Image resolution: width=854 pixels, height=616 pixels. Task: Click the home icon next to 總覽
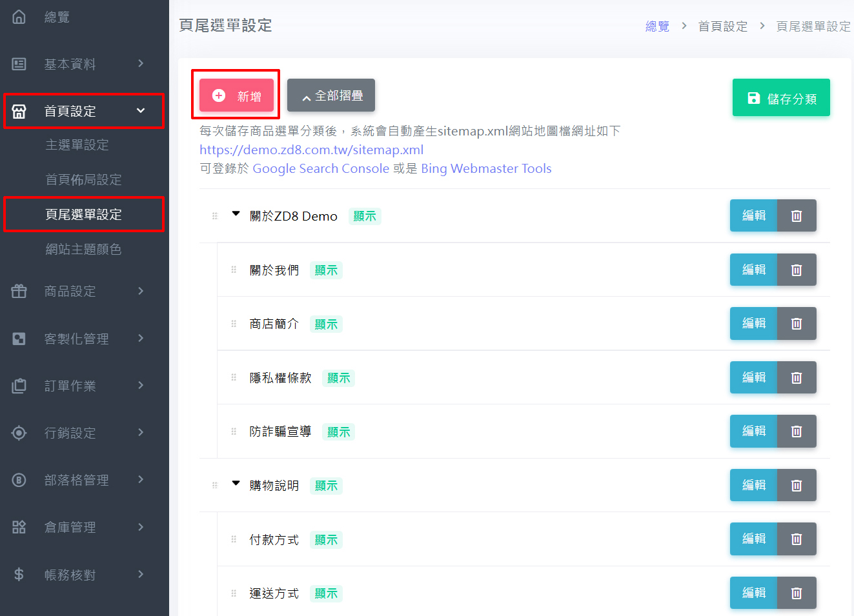coord(19,17)
